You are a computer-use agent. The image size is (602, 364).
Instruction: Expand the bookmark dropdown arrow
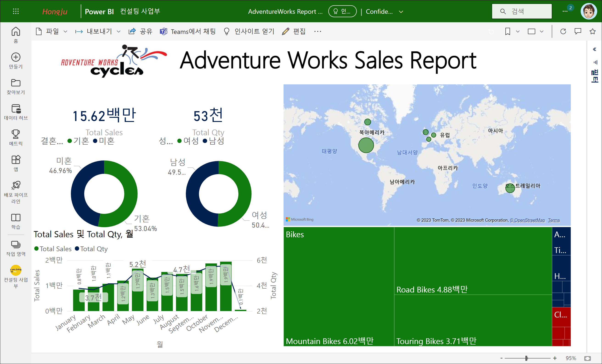pos(518,31)
